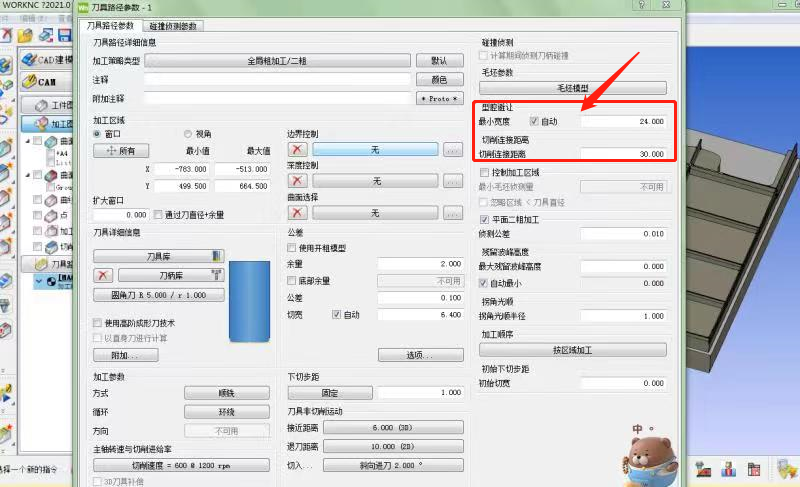
Task: Toggle the 自动 checkbox beside 切宽
Action: click(336, 315)
